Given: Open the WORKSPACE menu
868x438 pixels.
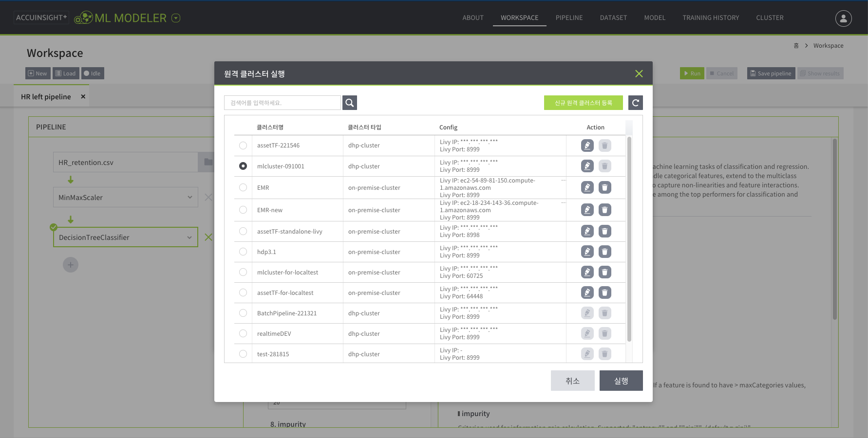Looking at the screenshot, I should click(520, 18).
